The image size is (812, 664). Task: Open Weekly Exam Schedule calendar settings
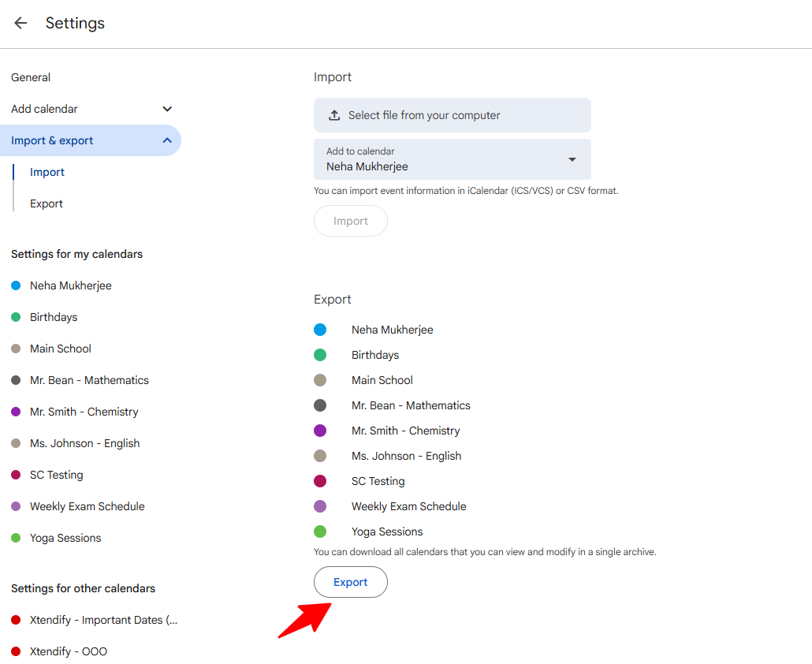pyautogui.click(x=87, y=506)
